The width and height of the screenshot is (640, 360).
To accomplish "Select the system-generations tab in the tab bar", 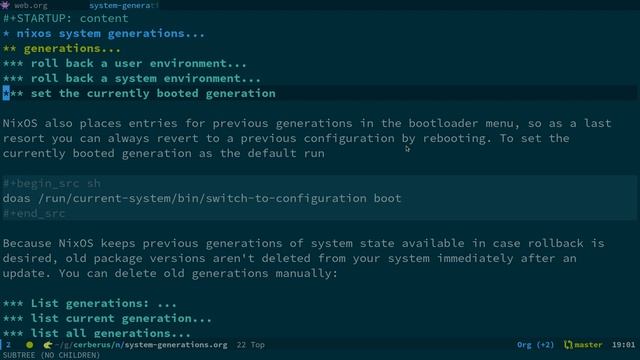I will pyautogui.click(x=124, y=6).
